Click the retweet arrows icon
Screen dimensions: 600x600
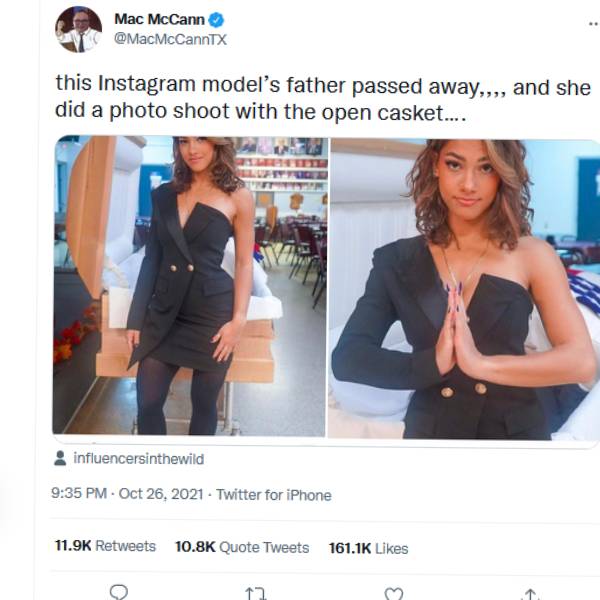(x=256, y=592)
